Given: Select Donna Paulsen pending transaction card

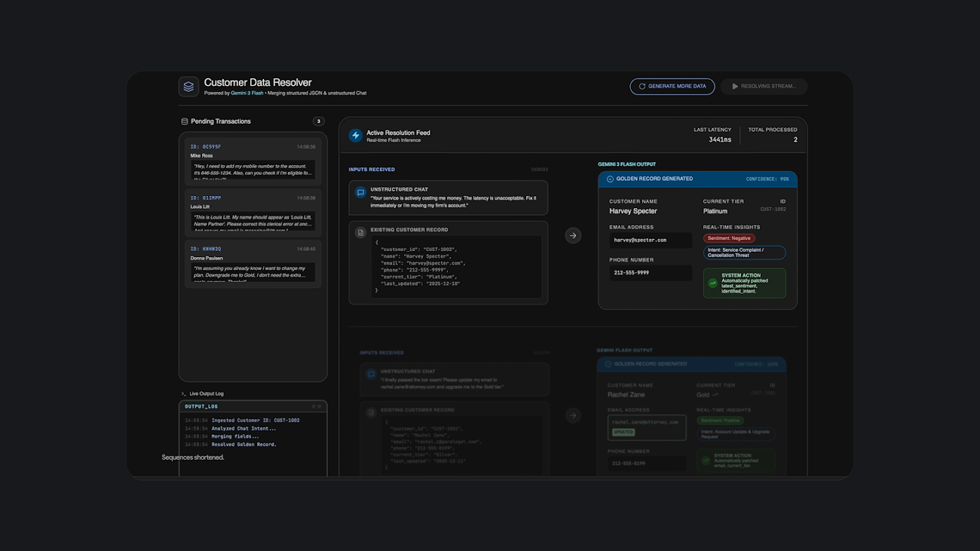Looking at the screenshot, I should point(252,263).
